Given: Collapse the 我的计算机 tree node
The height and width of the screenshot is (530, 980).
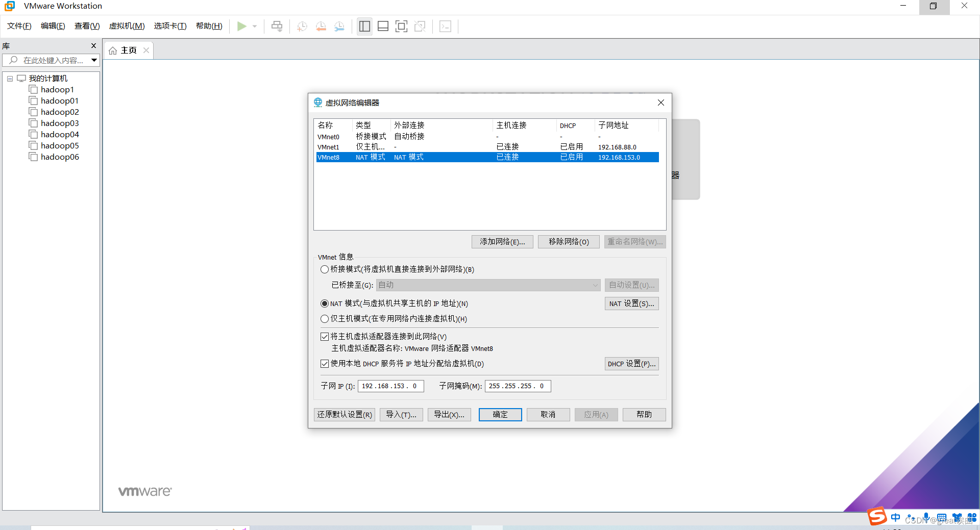Looking at the screenshot, I should tap(10, 79).
